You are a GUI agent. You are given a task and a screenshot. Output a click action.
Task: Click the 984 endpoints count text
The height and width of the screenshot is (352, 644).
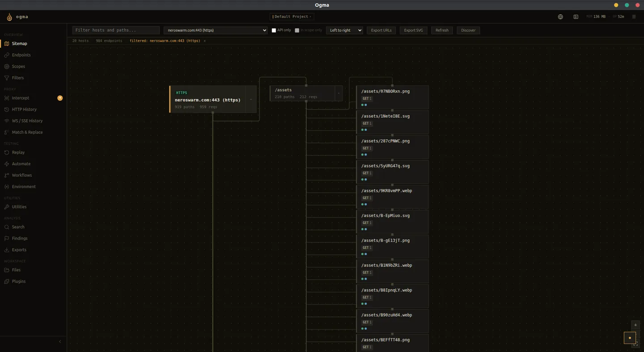point(109,41)
